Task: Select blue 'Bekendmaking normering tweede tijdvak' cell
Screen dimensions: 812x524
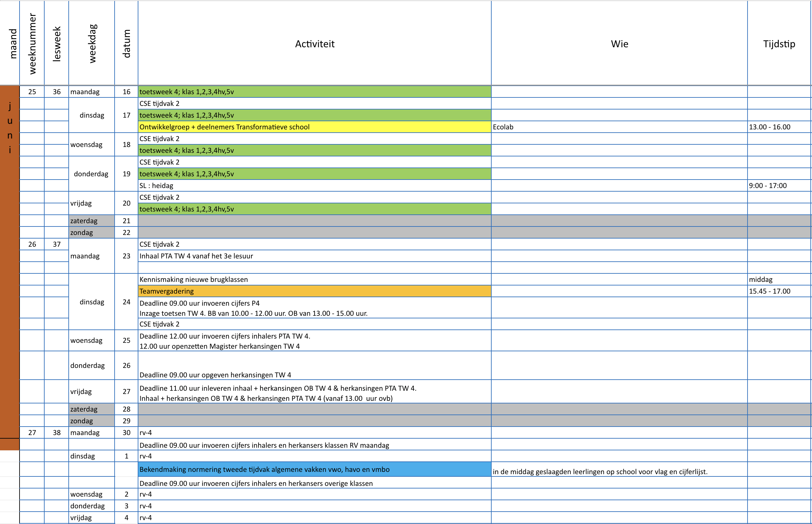Action: 315,469
